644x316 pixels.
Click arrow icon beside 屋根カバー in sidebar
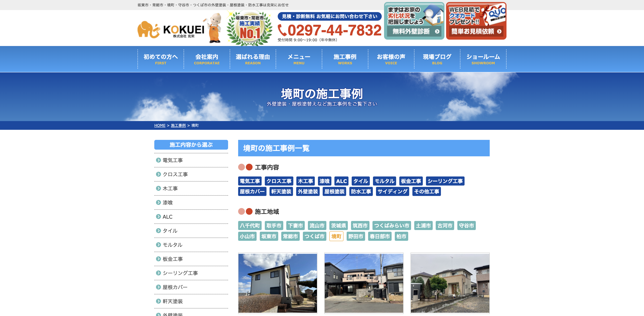point(158,287)
